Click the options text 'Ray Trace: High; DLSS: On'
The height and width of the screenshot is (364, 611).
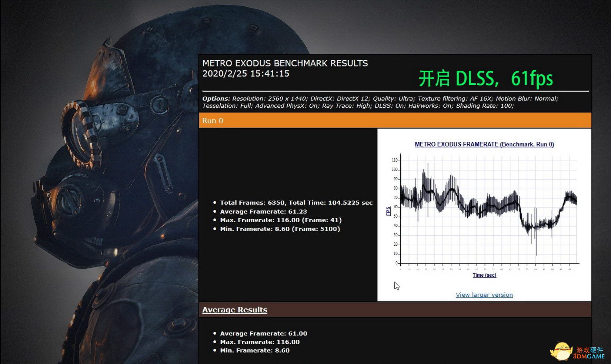[363, 106]
